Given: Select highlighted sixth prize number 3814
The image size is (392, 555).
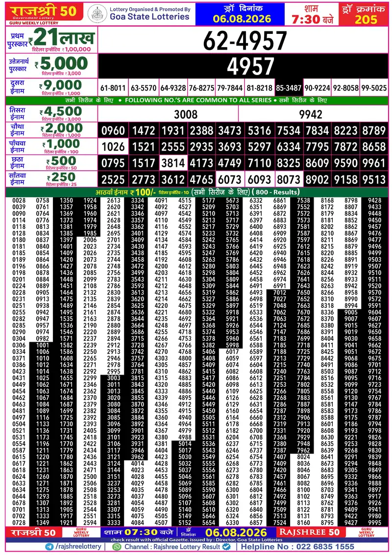Looking at the screenshot, I should point(173,163).
